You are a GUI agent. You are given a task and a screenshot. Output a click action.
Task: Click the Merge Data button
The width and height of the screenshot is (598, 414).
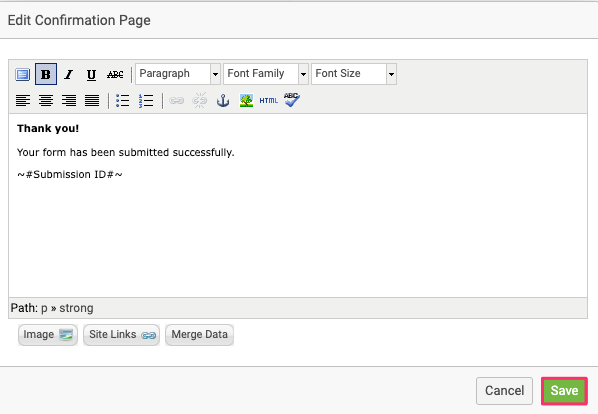[x=199, y=335]
